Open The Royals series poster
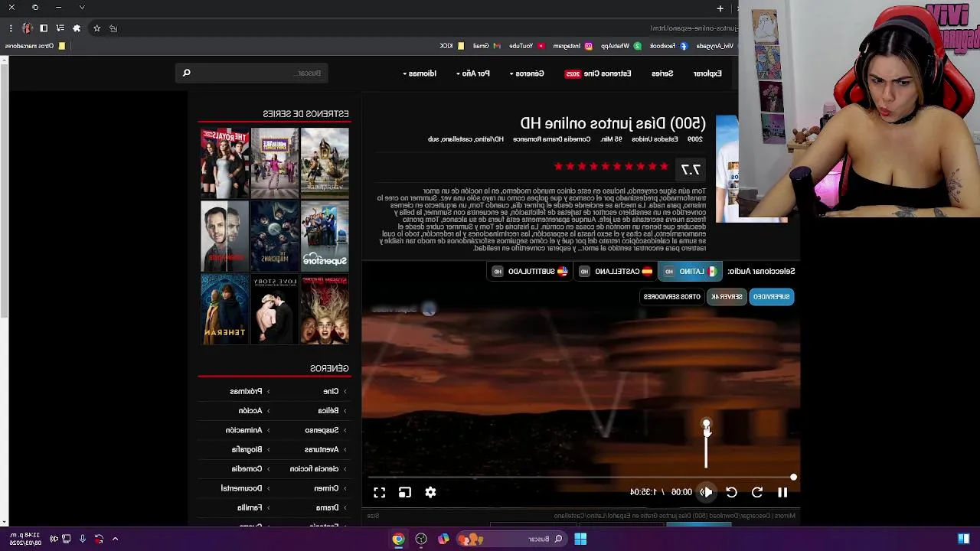980x551 pixels. pos(225,163)
